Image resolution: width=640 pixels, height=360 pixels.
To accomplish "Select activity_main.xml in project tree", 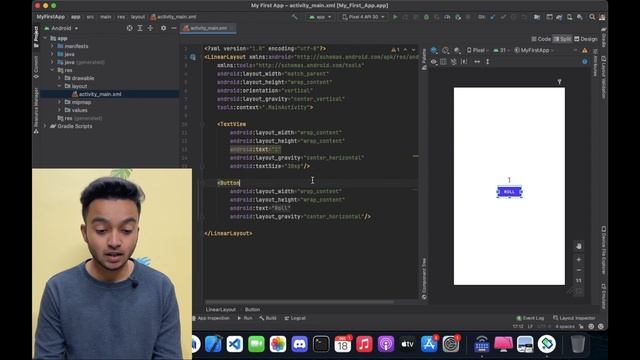I will 100,94.
